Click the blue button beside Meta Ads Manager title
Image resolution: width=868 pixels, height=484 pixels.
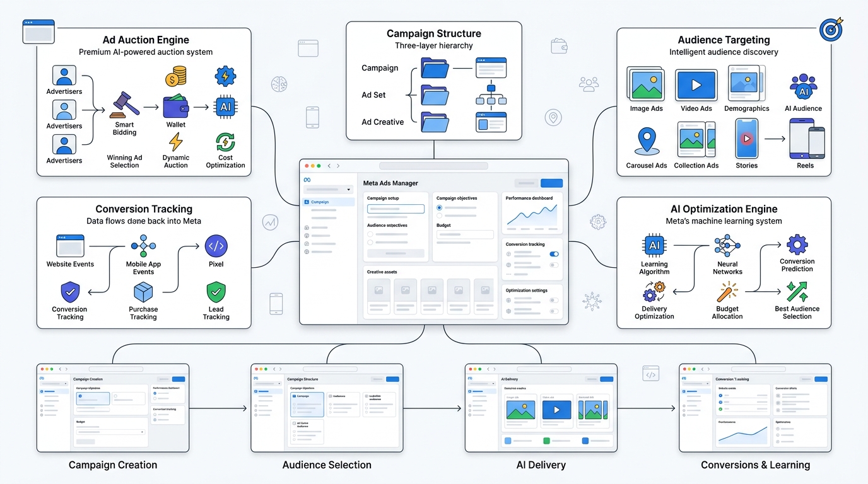(551, 183)
